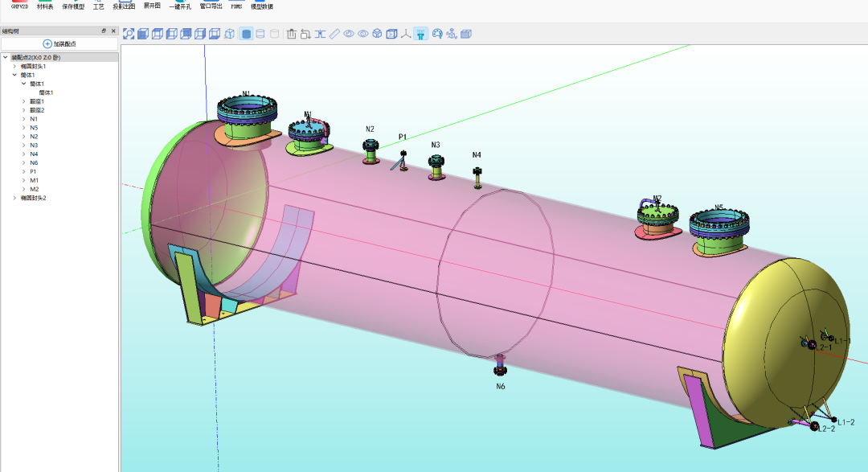The width and height of the screenshot is (868, 472).
Task: Collapse the nested second-level 筒体1 node
Action: [24, 84]
